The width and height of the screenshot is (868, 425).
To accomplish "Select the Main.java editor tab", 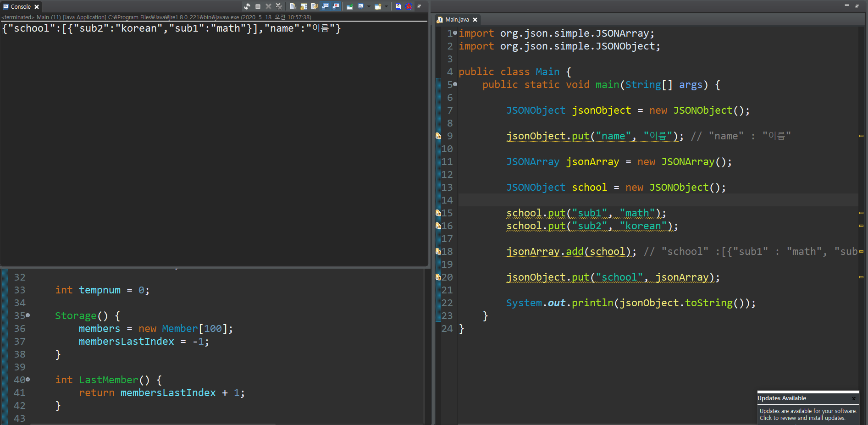I will (457, 20).
